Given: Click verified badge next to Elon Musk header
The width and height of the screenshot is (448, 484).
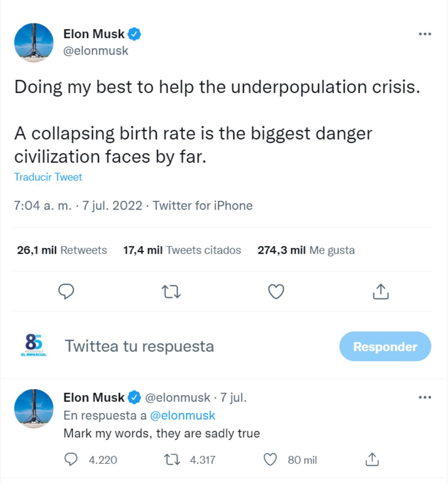Looking at the screenshot, I should point(134,34).
